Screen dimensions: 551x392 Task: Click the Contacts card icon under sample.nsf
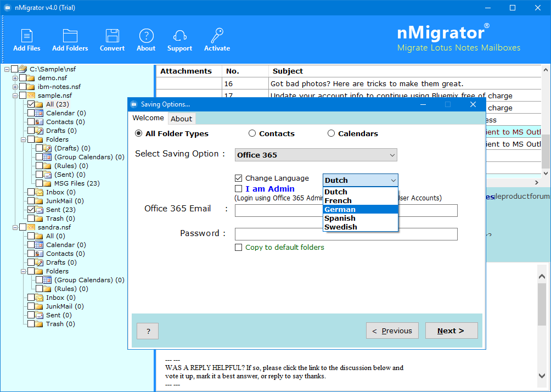click(x=39, y=122)
